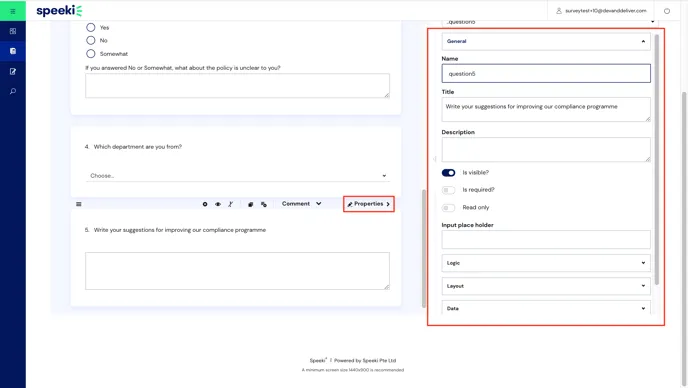This screenshot has width=688, height=388.
Task: Enable the Read only switch
Action: click(x=448, y=208)
